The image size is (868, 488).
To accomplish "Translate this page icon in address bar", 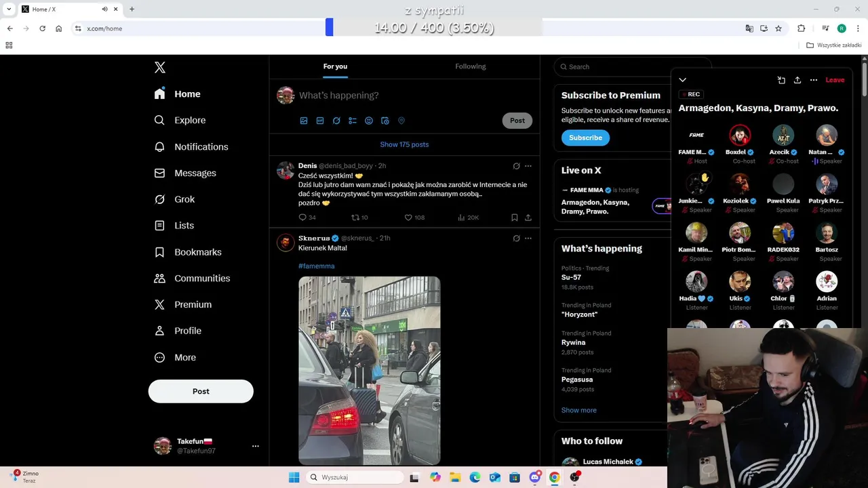I will 749,28.
